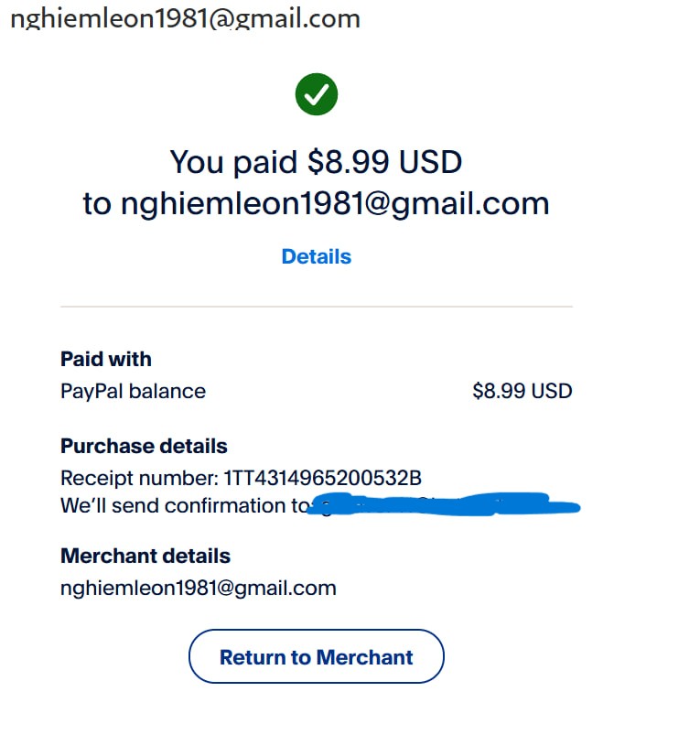The width and height of the screenshot is (700, 735).
Task: Open the blue Details link
Action: click(x=317, y=256)
